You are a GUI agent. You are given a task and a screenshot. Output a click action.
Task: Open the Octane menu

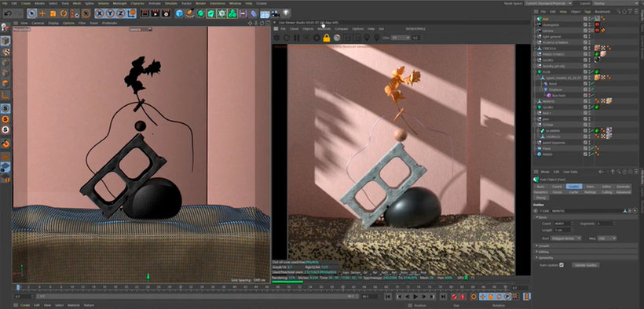tap(262, 3)
